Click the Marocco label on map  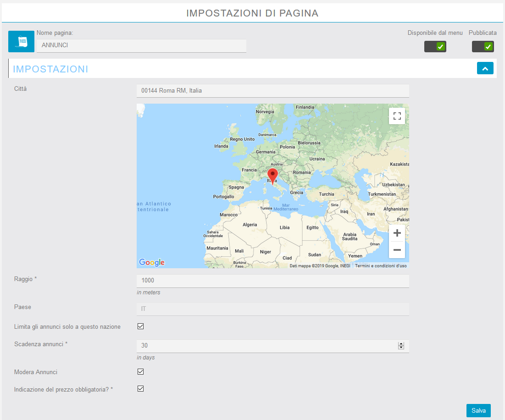(229, 215)
